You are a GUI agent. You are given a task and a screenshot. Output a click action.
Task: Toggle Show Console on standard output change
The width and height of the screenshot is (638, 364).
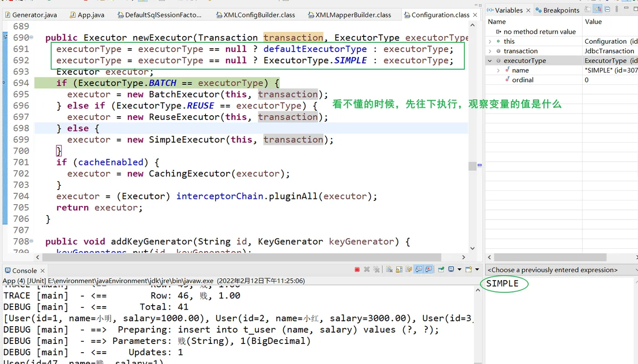pyautogui.click(x=419, y=269)
